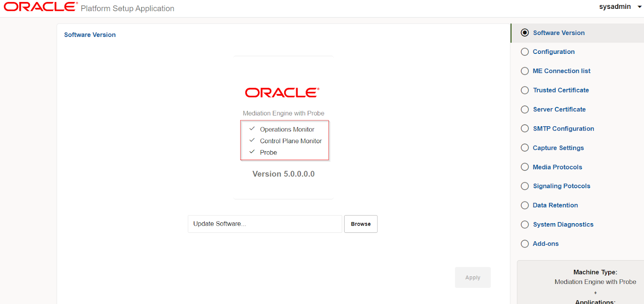Open the Server Certificate step label

pyautogui.click(x=559, y=109)
